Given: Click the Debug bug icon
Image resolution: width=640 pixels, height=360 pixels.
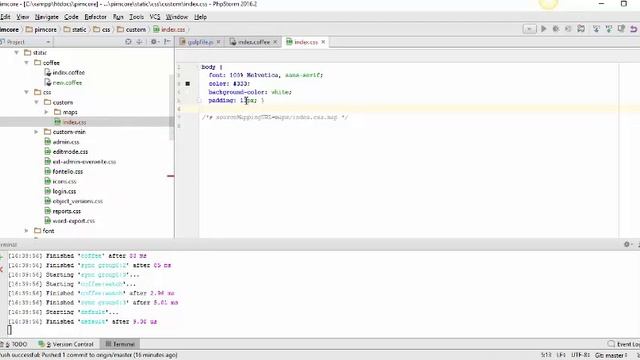Looking at the screenshot, I should [x=556, y=29].
